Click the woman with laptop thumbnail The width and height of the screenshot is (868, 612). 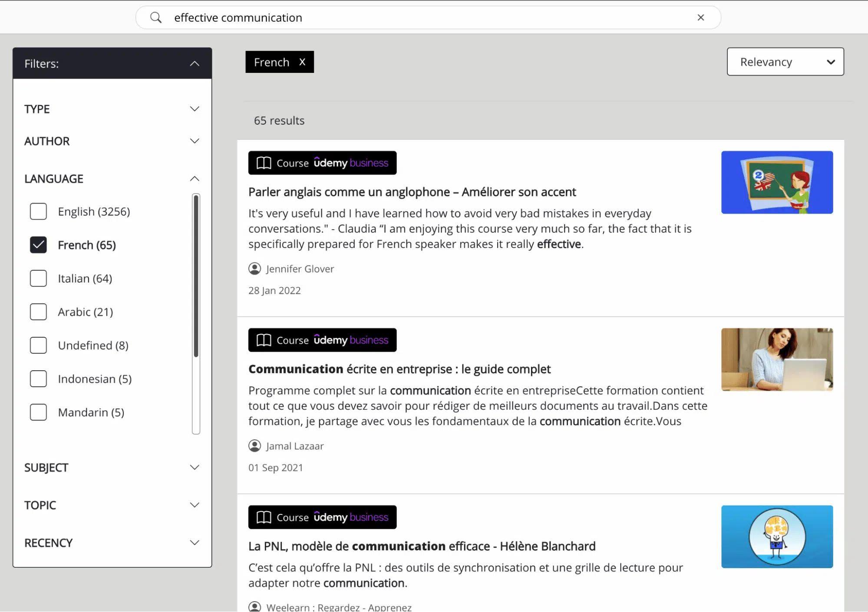tap(777, 359)
